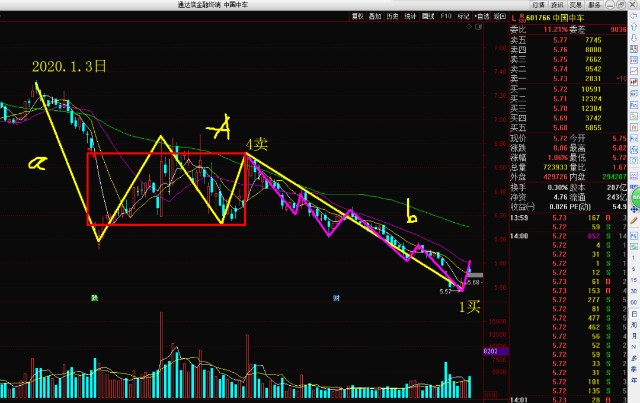
Task: Click the 委比 11.21% value
Action: pyautogui.click(x=556, y=29)
